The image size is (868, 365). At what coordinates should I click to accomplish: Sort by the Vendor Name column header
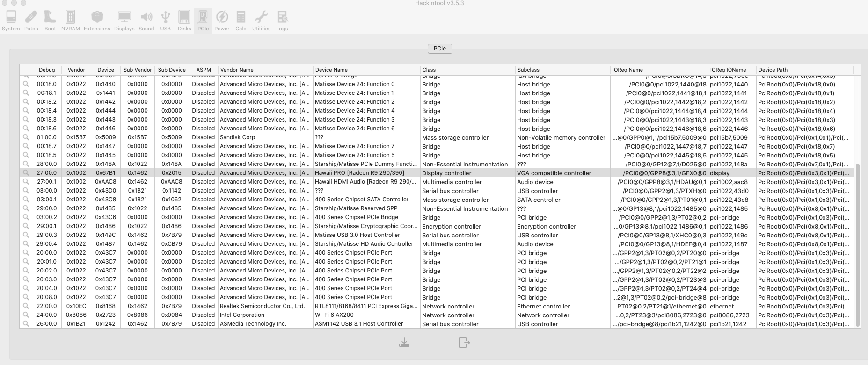[265, 70]
